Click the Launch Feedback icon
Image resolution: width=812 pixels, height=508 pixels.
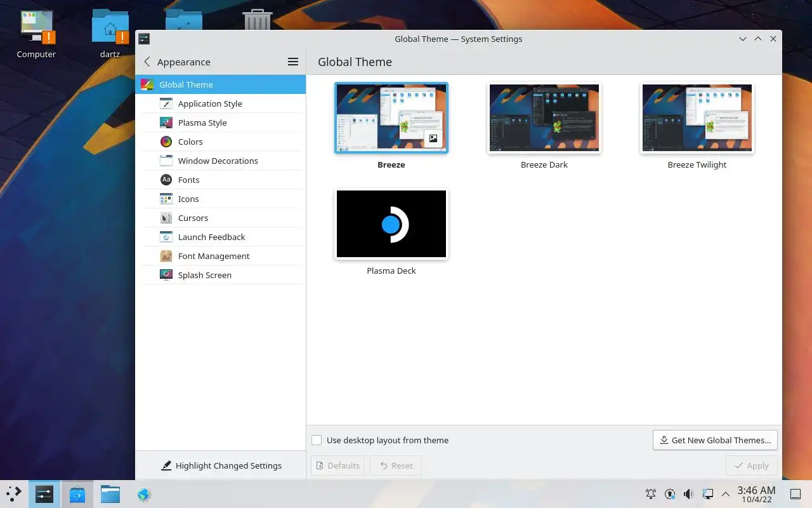point(166,237)
